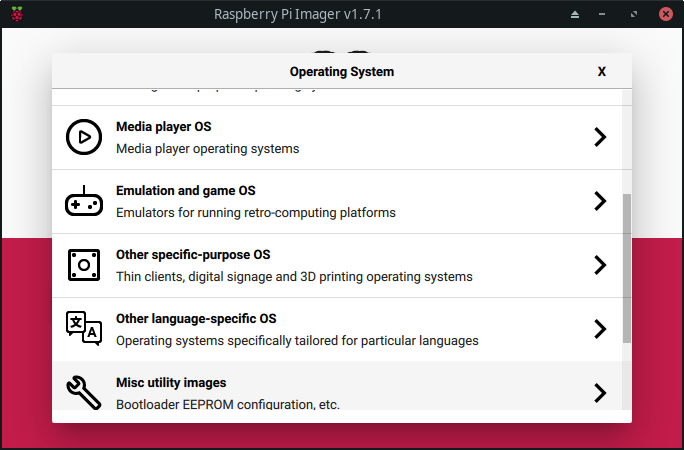This screenshot has height=450, width=684.
Task: Click the eject-style title bar icon
Action: pos(575,14)
